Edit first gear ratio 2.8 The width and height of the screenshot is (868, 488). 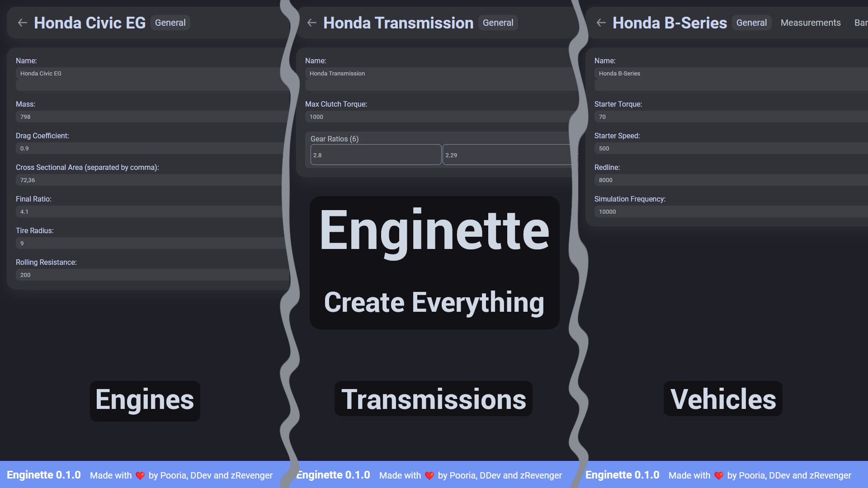pos(376,155)
